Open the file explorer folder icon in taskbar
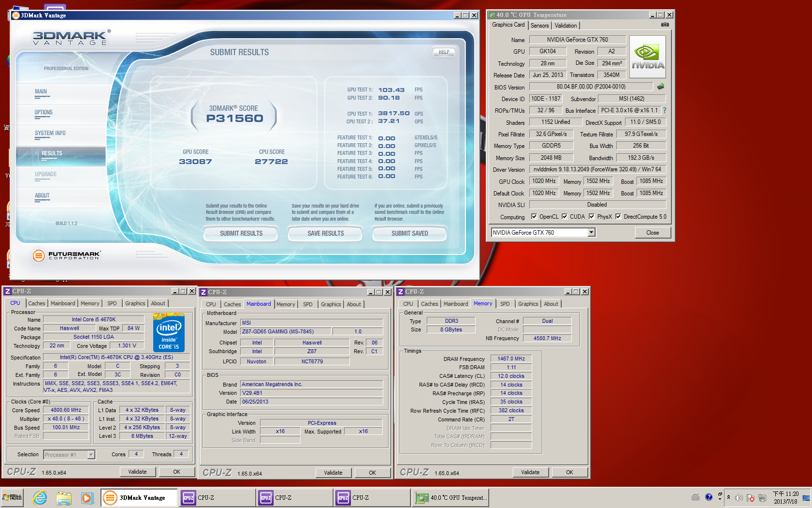 point(63,497)
